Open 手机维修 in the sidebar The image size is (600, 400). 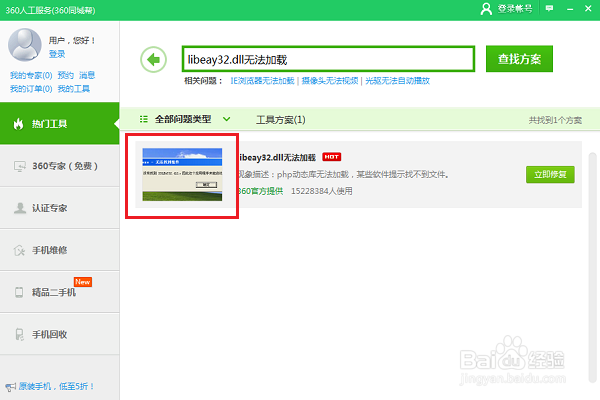click(60, 250)
